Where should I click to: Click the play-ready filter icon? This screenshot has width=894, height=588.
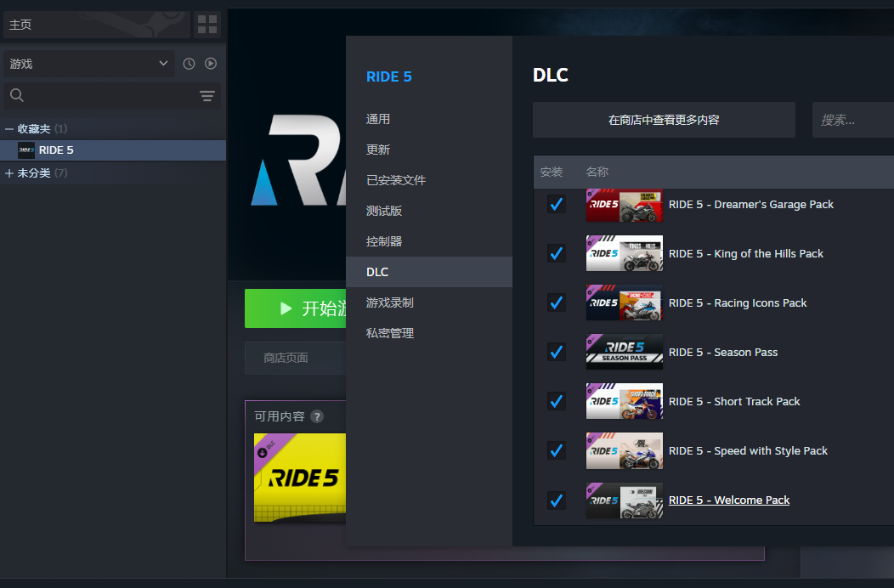click(211, 64)
